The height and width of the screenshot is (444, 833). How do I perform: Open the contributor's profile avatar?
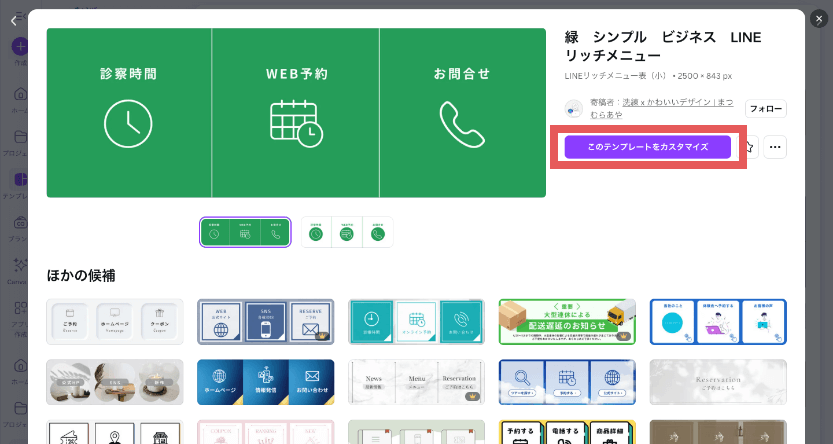(574, 108)
